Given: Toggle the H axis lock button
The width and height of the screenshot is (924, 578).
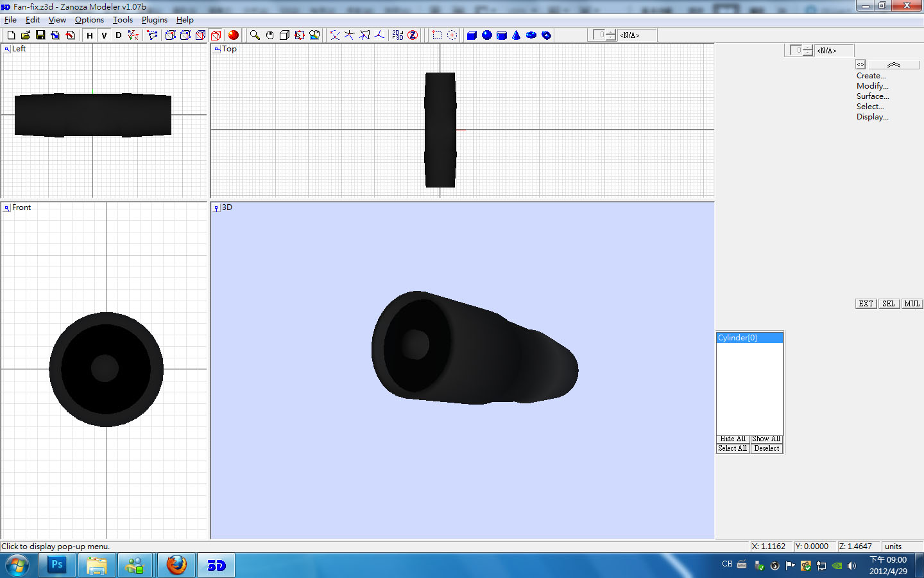Looking at the screenshot, I should tap(89, 35).
